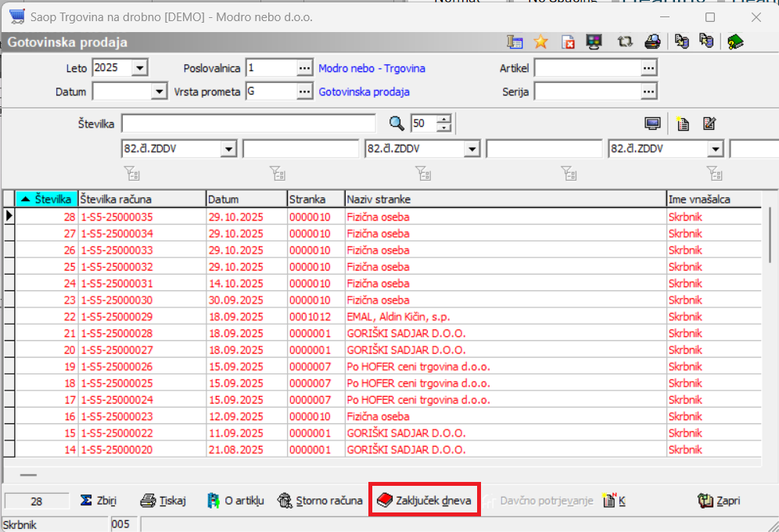Open the settings window icon in toolbar

point(515,42)
